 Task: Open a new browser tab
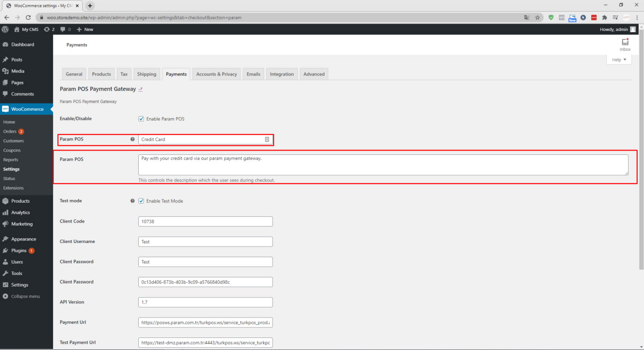pos(90,5)
